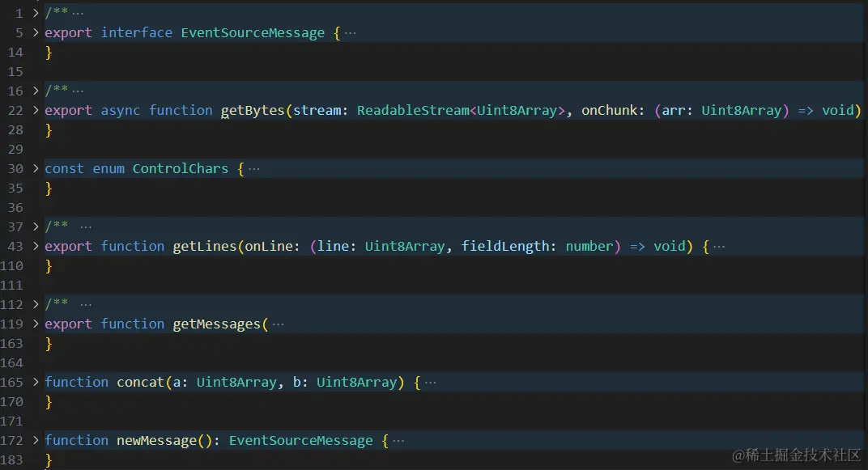Expand the folded comment on line 1

pos(36,12)
